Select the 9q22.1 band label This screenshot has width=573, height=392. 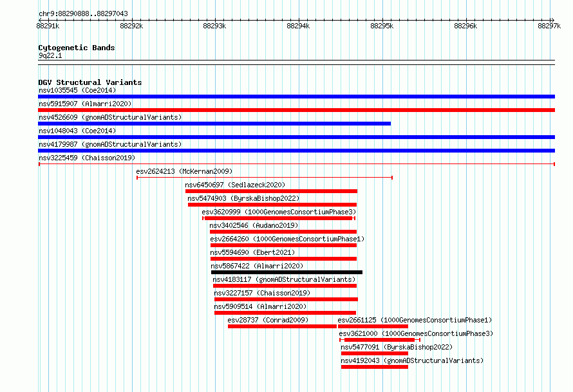[x=50, y=55]
